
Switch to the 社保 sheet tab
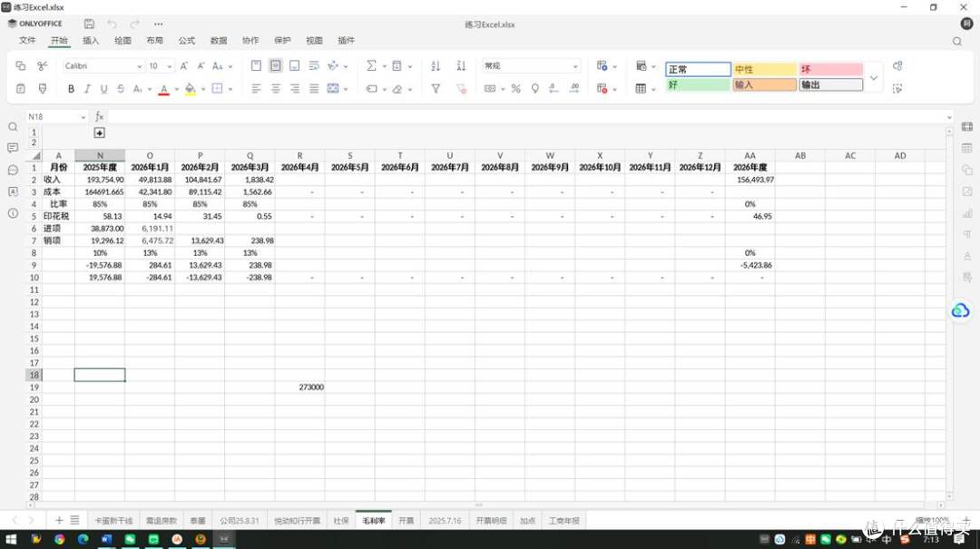(x=340, y=520)
